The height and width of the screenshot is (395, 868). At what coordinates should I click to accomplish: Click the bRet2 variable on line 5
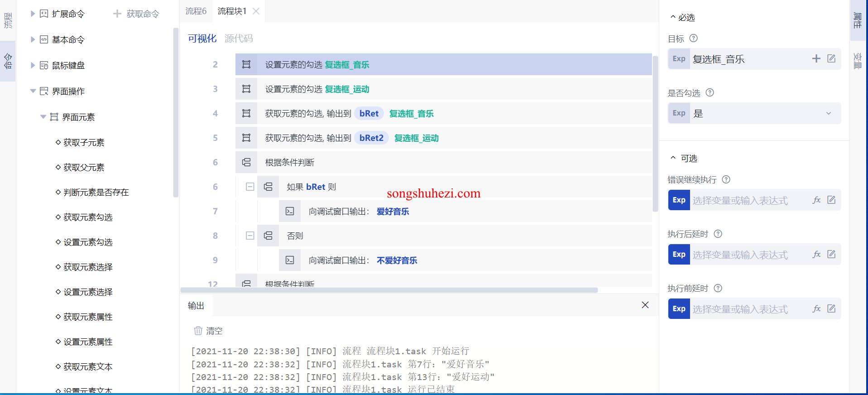[371, 138]
